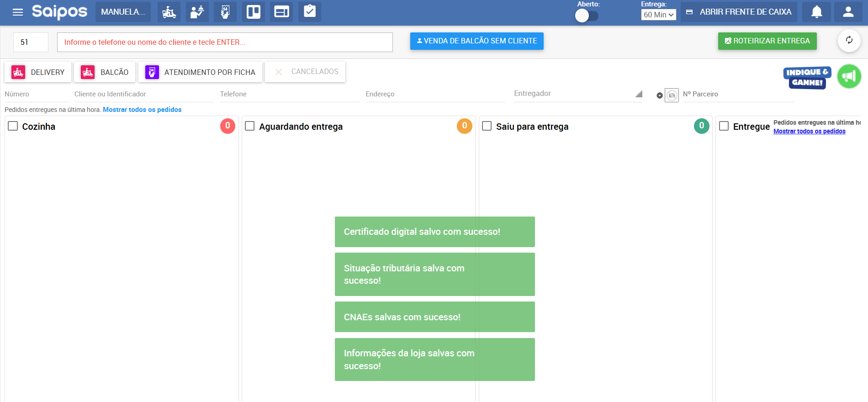Toggle the Aberto store open switch
The height and width of the screenshot is (402, 868).
[x=587, y=16]
